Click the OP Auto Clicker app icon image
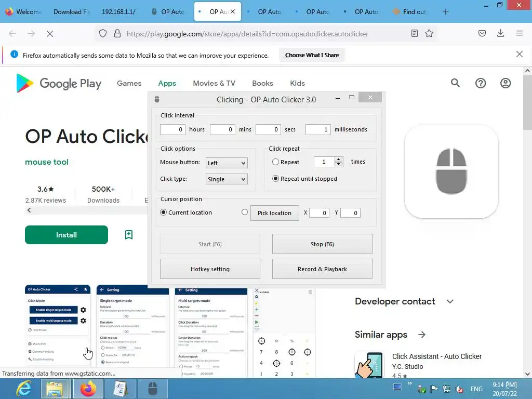The width and height of the screenshot is (532, 399). [451, 171]
